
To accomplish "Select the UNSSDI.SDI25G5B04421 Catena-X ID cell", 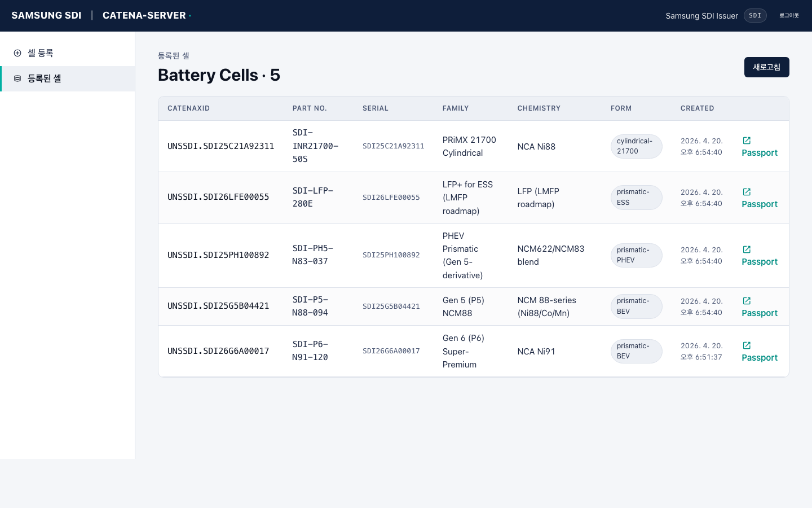I will (218, 306).
